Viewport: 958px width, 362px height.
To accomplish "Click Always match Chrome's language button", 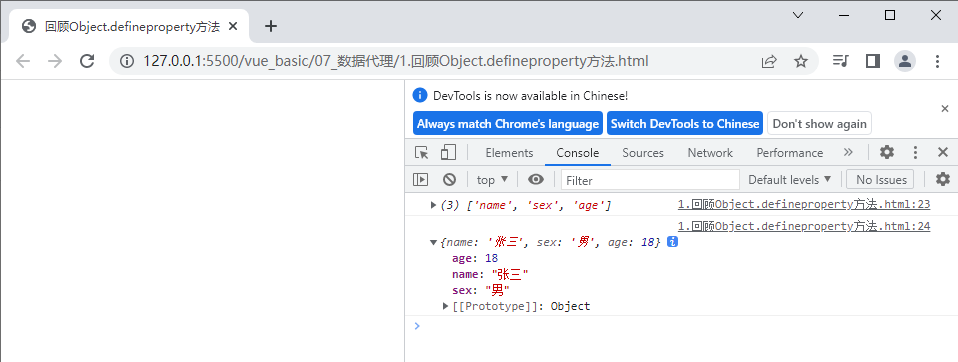I will [508, 123].
